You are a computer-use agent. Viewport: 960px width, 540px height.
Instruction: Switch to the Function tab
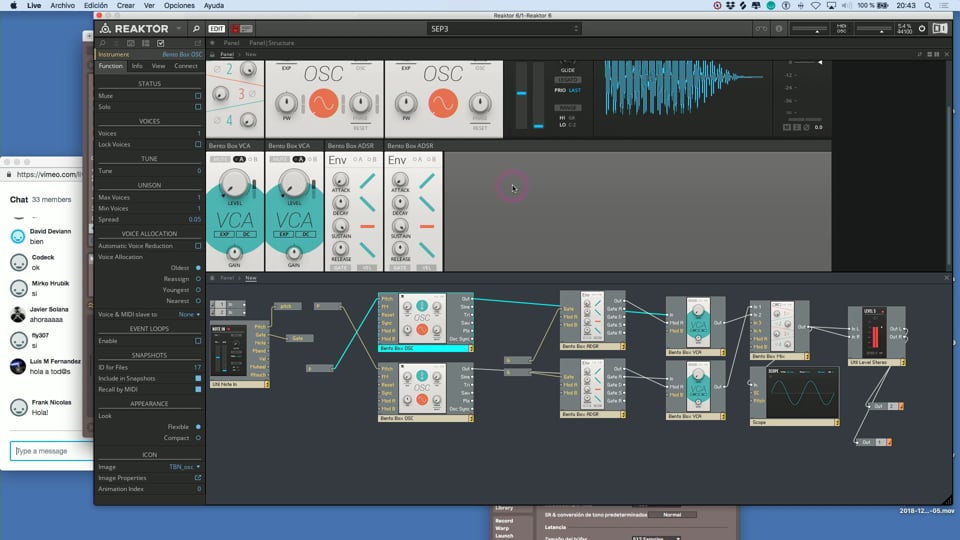click(x=111, y=66)
